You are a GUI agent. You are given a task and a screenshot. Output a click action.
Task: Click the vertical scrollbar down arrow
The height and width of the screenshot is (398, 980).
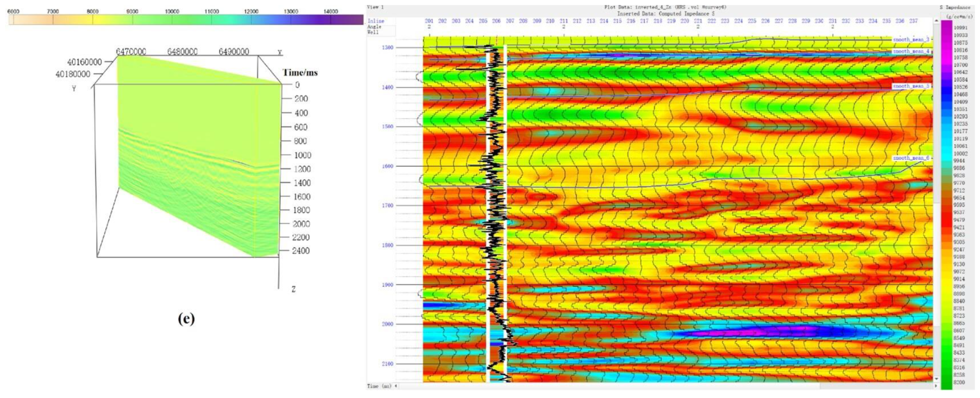pos(936,379)
